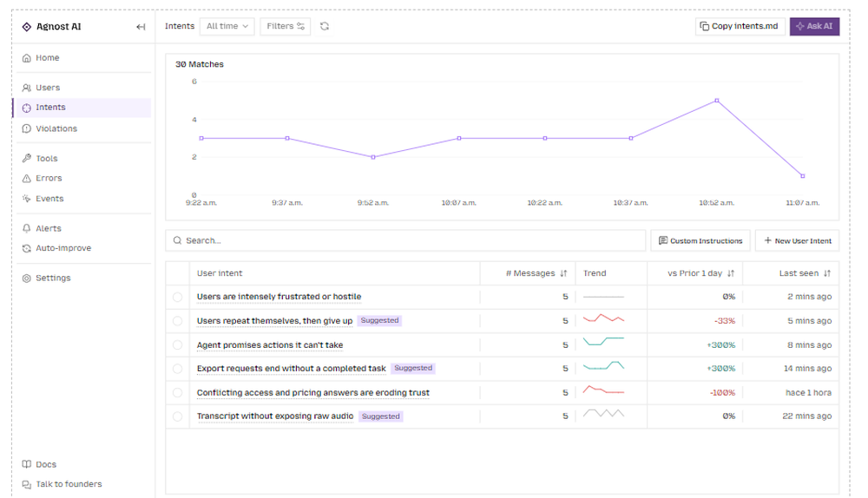This screenshot has height=498, width=868.
Task: Open the Users page
Action: [x=82, y=88]
